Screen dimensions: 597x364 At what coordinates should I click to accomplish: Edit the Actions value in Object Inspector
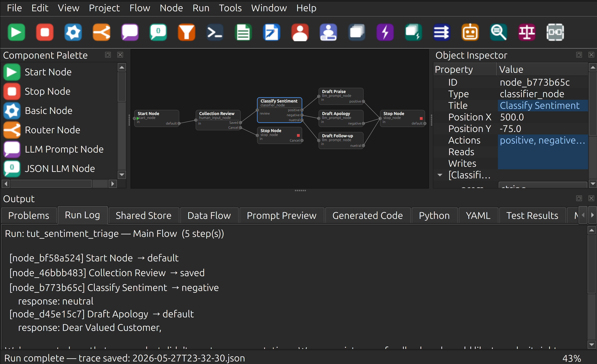coord(543,141)
